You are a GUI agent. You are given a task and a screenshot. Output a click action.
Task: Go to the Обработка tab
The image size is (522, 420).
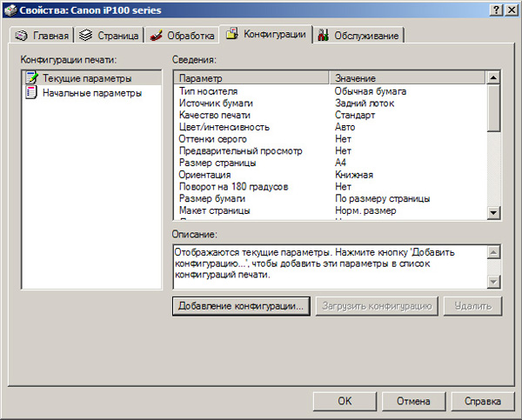pos(182,36)
